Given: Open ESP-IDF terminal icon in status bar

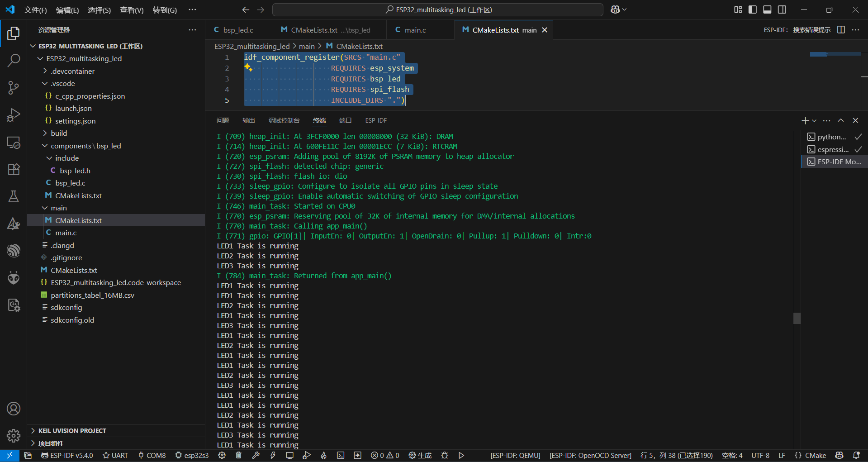Looking at the screenshot, I should click(341, 455).
